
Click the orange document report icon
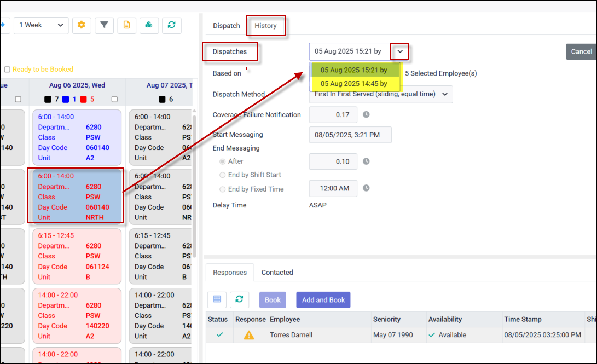126,25
